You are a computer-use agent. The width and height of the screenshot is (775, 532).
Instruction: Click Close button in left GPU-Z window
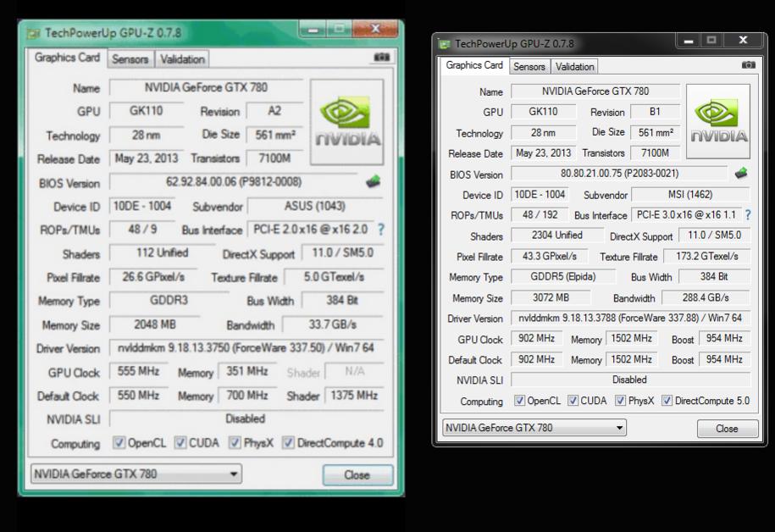[x=357, y=475]
